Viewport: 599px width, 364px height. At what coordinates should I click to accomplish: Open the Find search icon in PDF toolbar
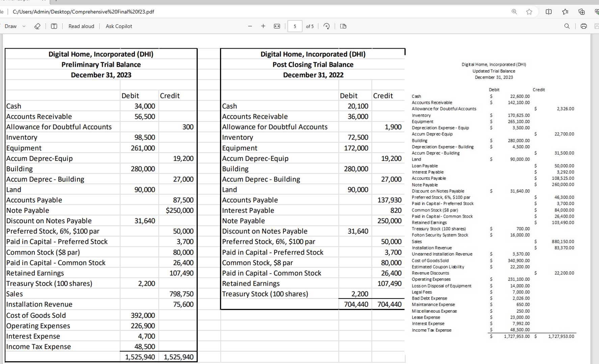567,26
